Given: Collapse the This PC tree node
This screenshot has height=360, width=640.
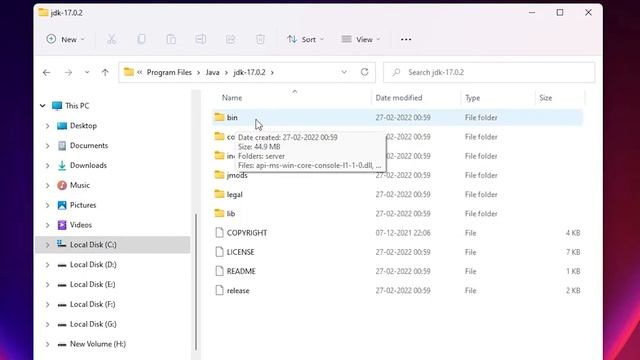Looking at the screenshot, I should point(42,106).
